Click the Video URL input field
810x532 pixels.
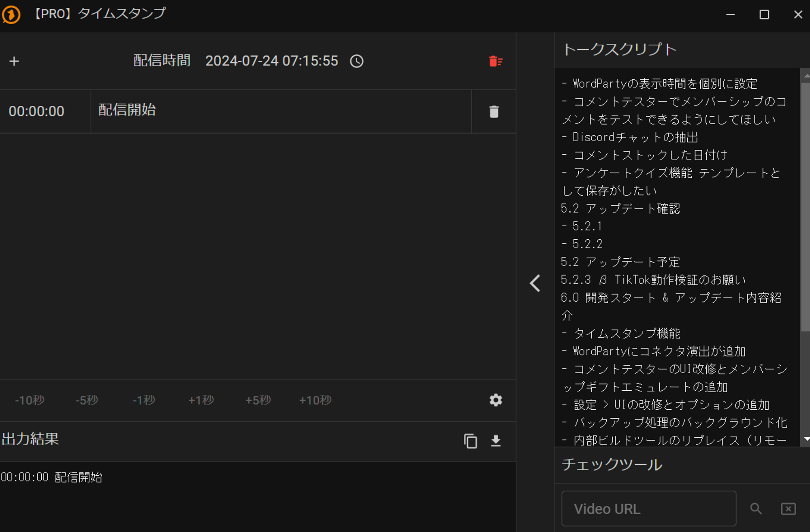click(x=648, y=509)
